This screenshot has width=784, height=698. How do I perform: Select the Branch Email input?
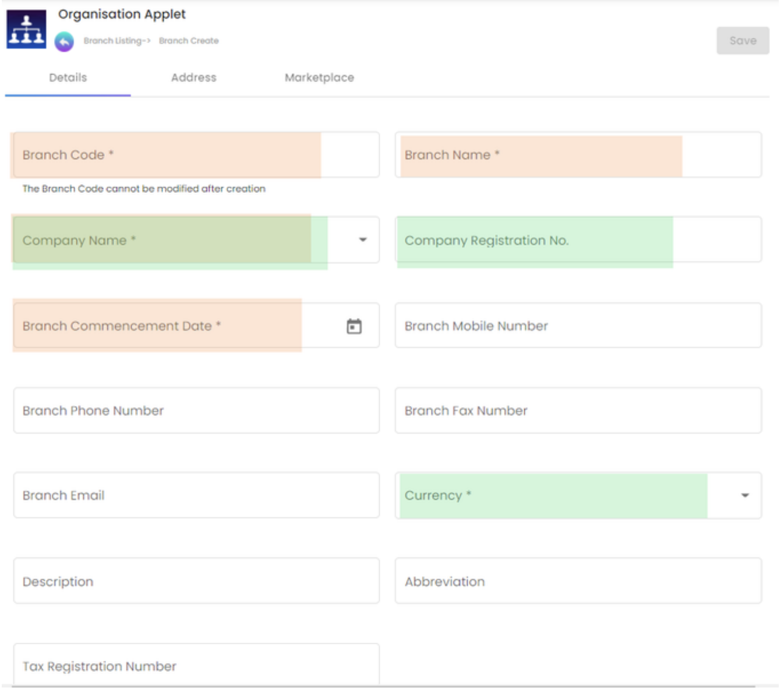tap(196, 495)
